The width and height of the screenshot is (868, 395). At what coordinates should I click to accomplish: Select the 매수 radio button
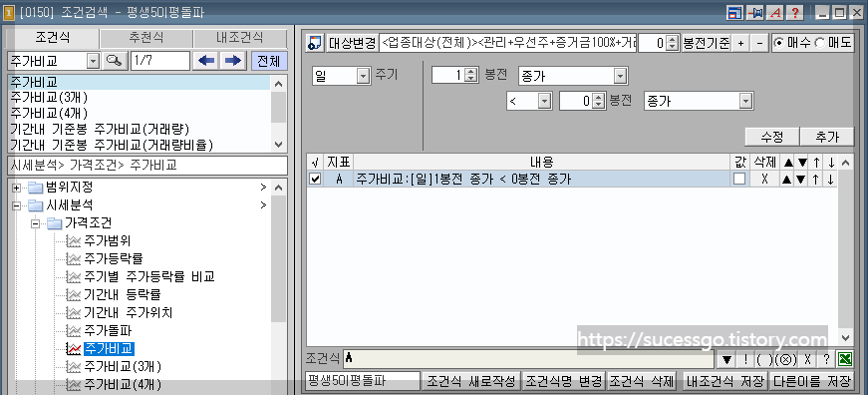779,43
